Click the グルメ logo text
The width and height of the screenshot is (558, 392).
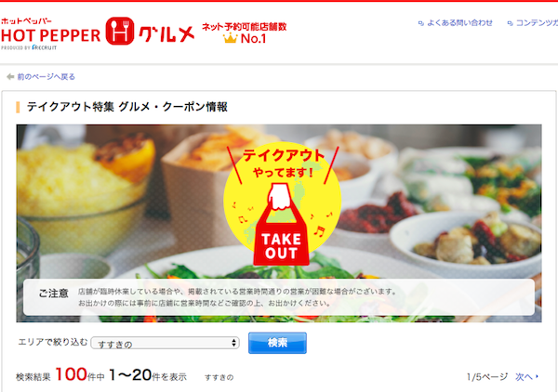(x=166, y=33)
